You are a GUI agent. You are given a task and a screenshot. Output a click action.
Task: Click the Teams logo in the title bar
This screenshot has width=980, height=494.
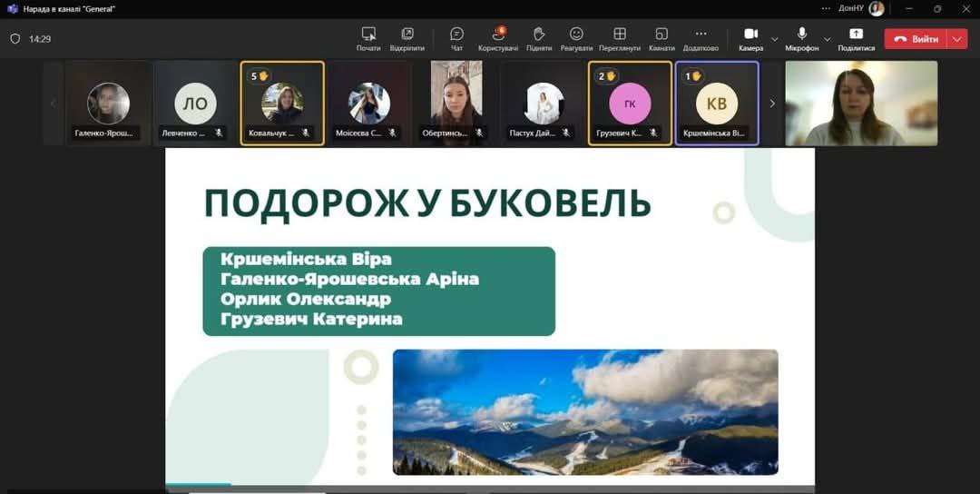(x=12, y=9)
